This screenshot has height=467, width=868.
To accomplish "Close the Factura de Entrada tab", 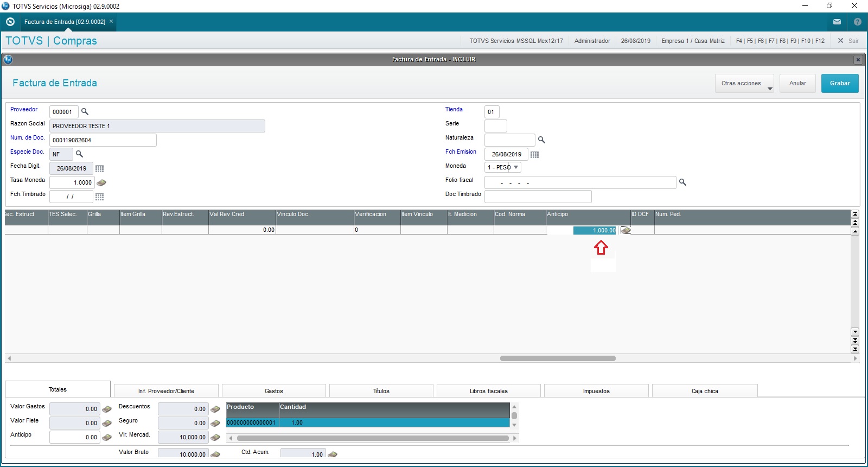I will click(111, 22).
